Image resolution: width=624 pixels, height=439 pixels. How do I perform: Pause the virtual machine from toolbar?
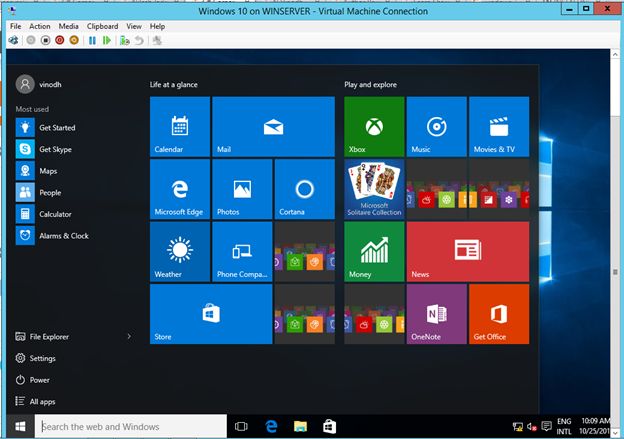[x=92, y=40]
